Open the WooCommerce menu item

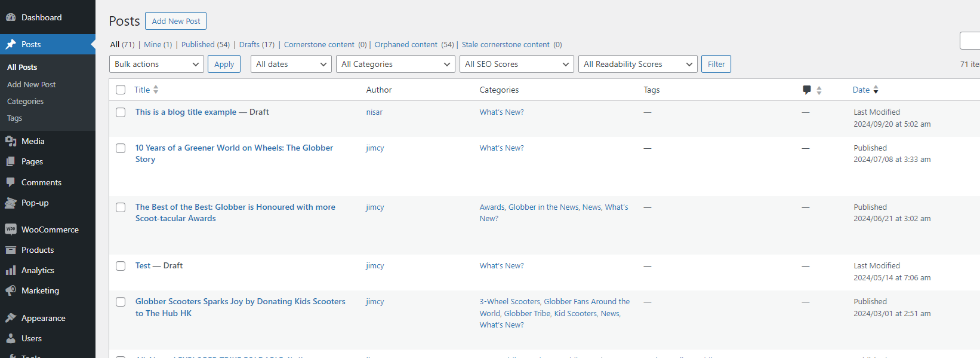click(x=48, y=230)
